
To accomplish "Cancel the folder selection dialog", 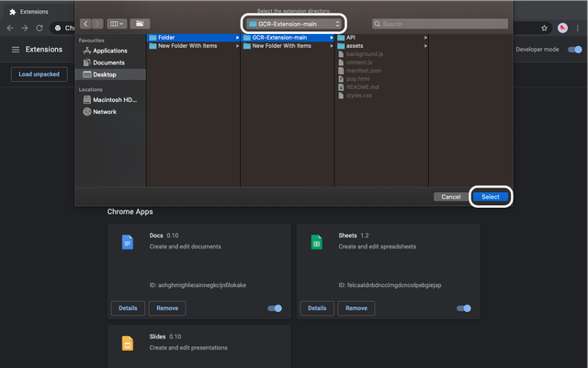I will click(451, 197).
